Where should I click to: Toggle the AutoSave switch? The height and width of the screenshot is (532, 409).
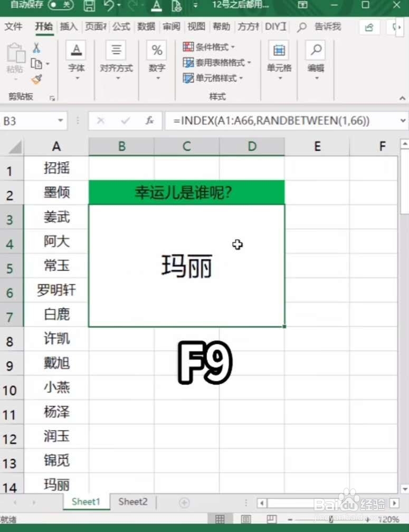click(61, 5)
